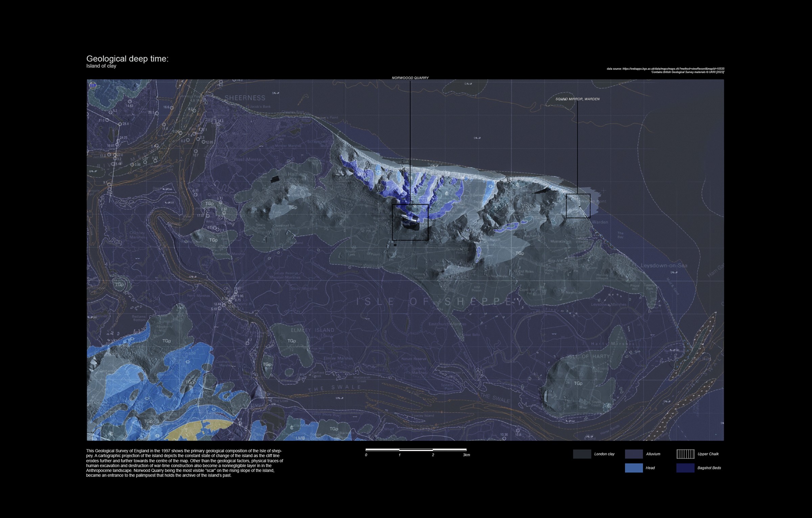Click the scale bar above 0 to 3km
The image size is (812, 518).
pyautogui.click(x=416, y=450)
